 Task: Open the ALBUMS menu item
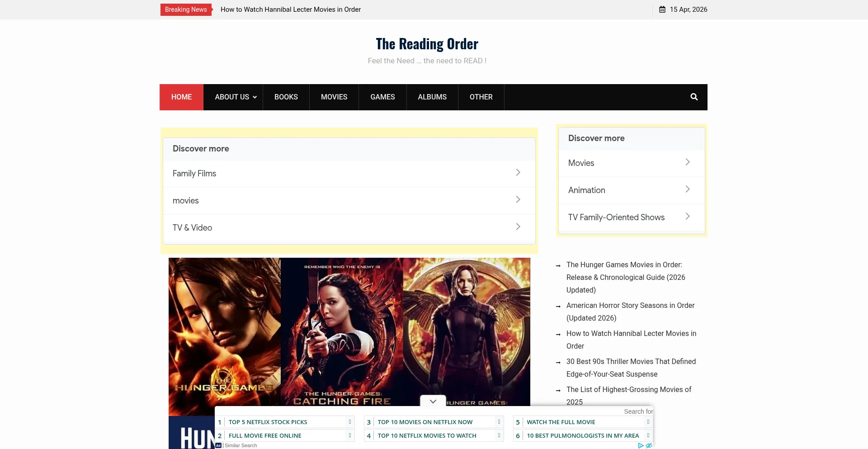[x=432, y=97]
